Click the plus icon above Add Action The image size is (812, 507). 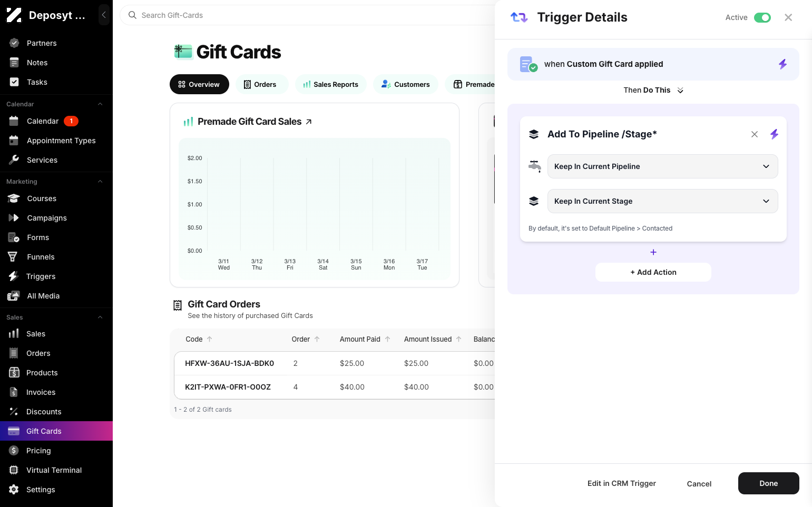[653, 252]
